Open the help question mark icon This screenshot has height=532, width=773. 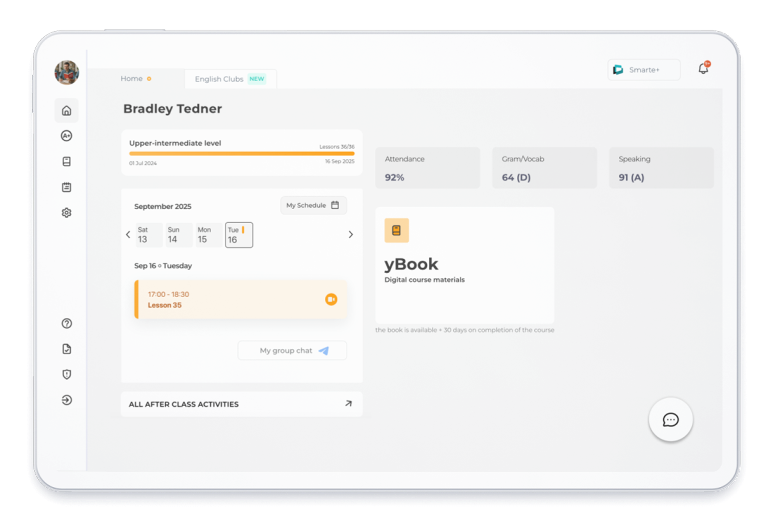coord(67,323)
